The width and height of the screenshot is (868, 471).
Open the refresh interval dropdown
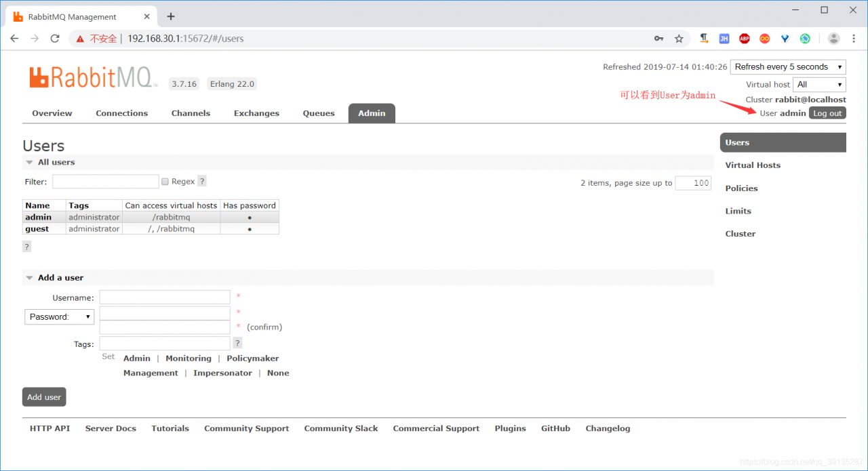point(788,66)
